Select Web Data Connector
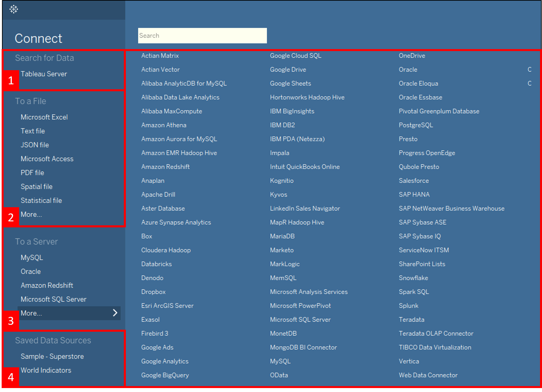Screen dimensions: 542x392 tap(428, 375)
